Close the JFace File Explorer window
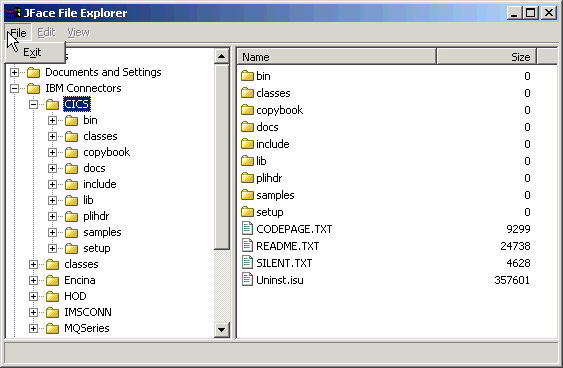The image size is (563, 368). pyautogui.click(x=549, y=13)
